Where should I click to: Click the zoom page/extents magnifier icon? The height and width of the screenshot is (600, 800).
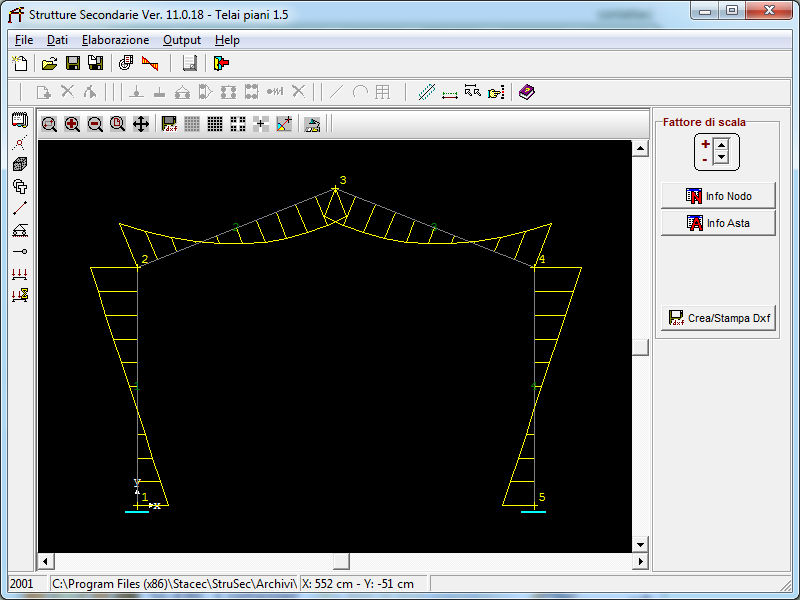(x=118, y=124)
